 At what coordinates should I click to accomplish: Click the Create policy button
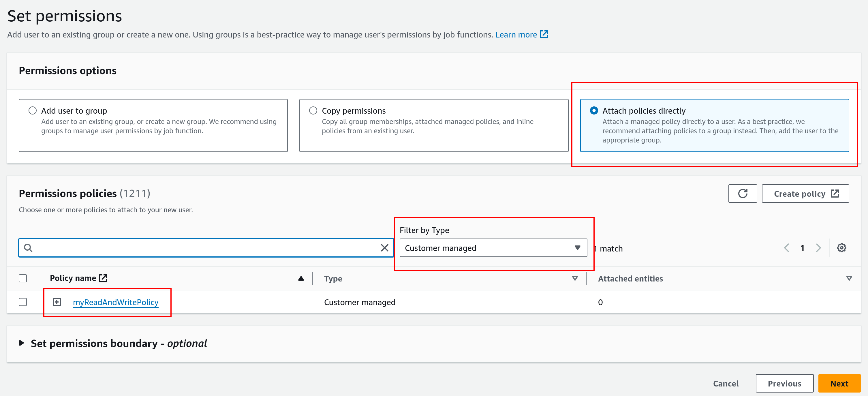click(x=805, y=194)
